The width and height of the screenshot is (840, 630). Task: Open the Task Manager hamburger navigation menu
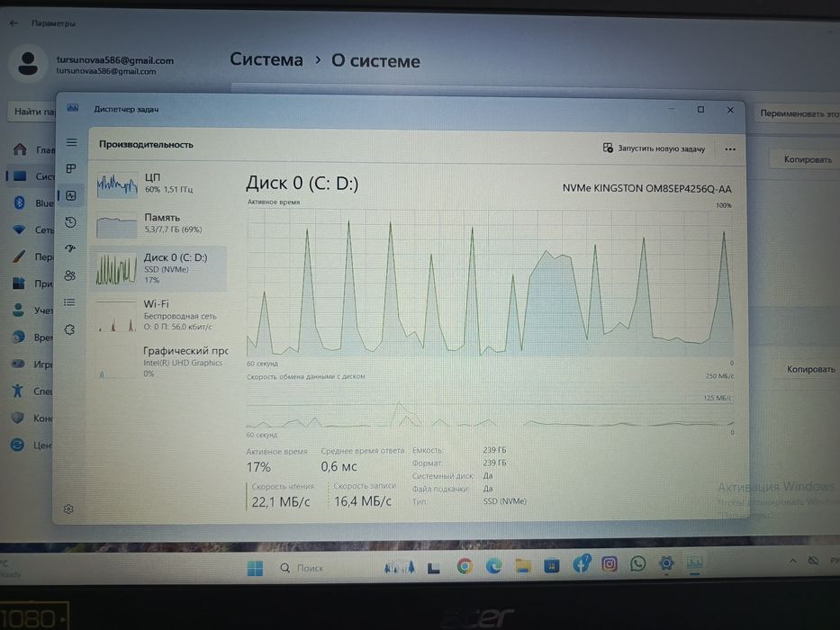(x=71, y=142)
